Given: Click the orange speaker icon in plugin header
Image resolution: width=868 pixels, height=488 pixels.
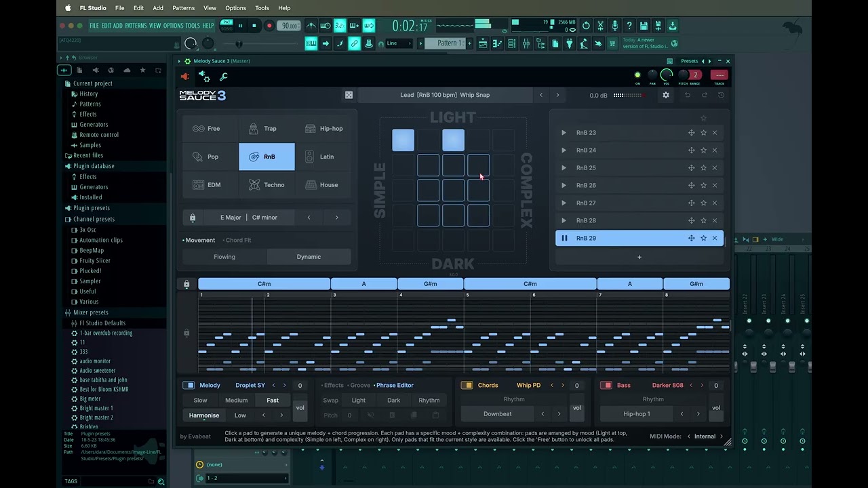Looking at the screenshot, I should [x=185, y=77].
